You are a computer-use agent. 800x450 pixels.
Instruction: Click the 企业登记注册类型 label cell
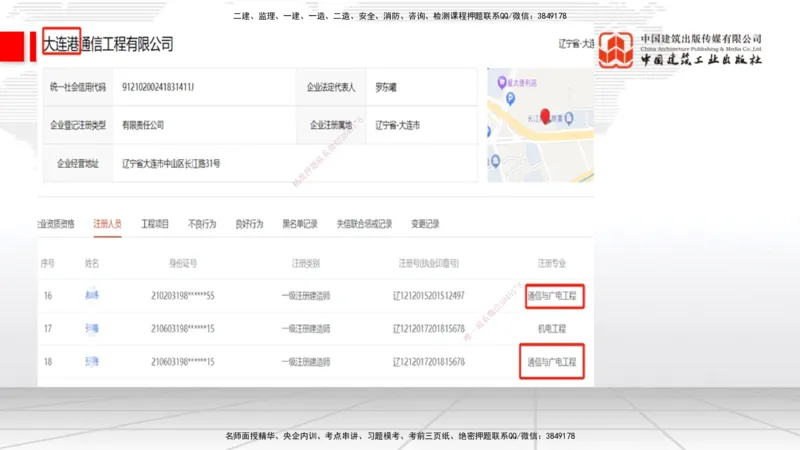tap(78, 125)
